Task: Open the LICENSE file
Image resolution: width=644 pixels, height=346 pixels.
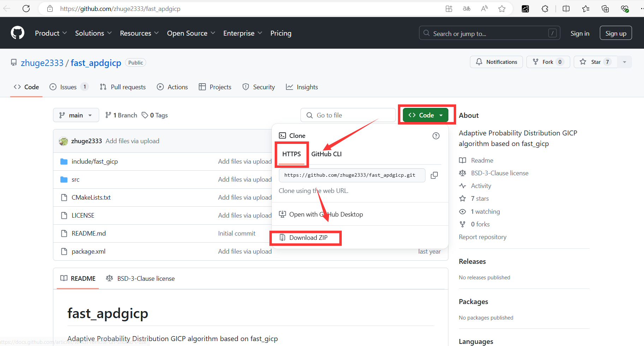Action: pos(83,216)
